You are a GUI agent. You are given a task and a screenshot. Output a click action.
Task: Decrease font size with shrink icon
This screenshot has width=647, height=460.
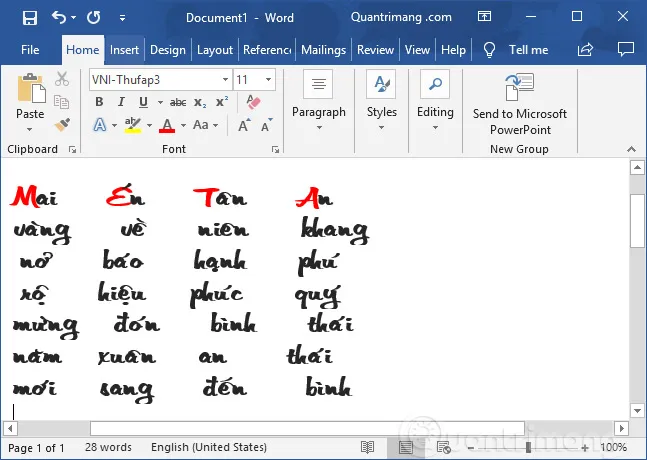click(266, 125)
